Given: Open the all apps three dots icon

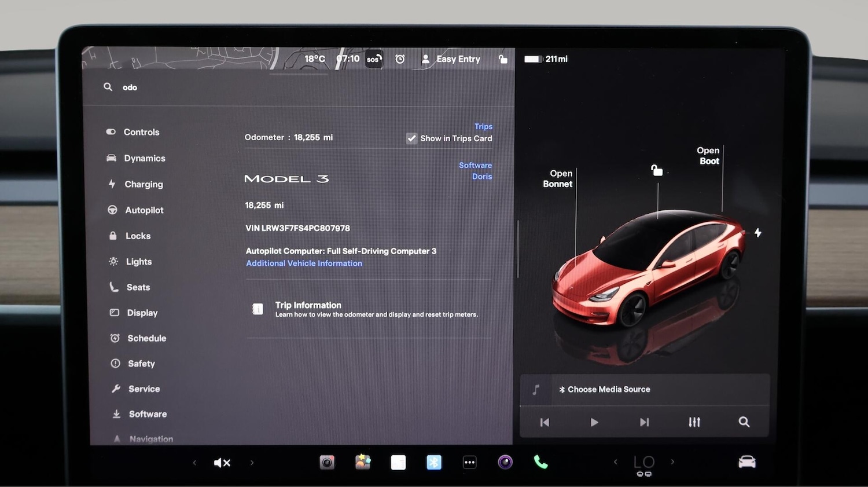Looking at the screenshot, I should coord(470,462).
